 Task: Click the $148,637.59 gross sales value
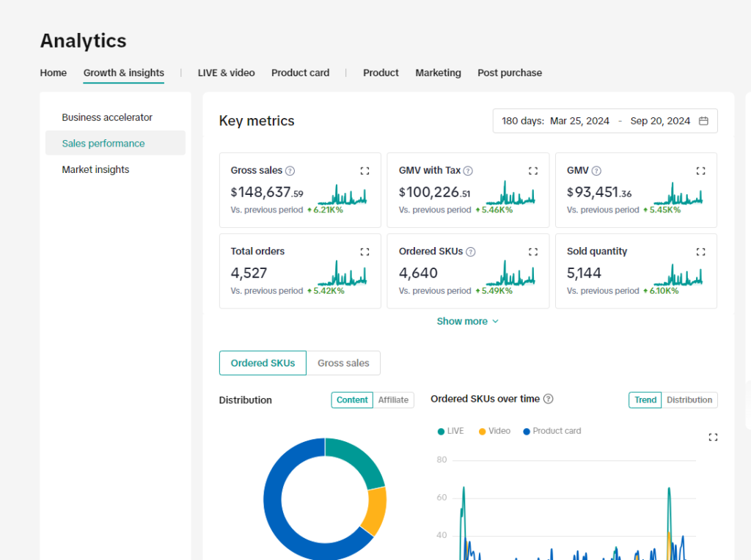point(267,193)
